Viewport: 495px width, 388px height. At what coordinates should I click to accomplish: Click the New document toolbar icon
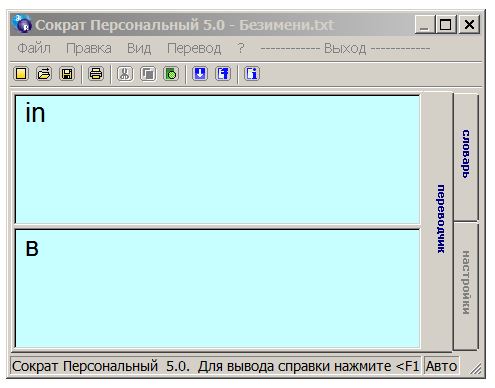[x=21, y=74]
